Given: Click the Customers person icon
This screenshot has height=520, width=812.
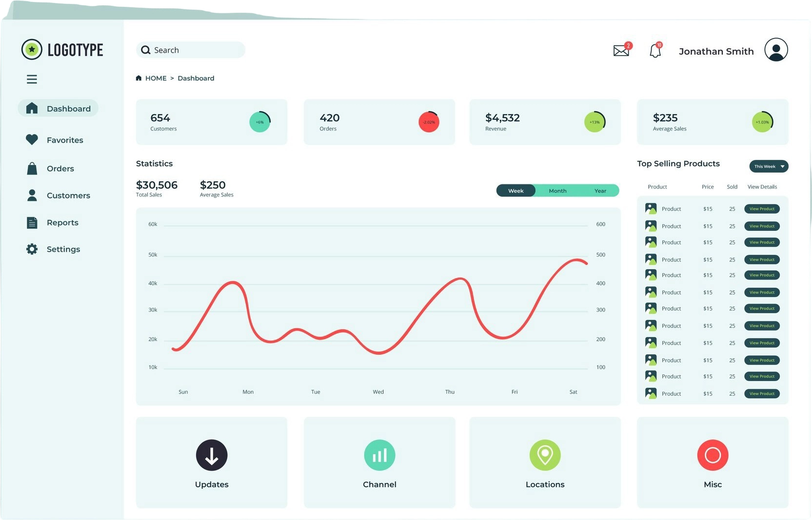Looking at the screenshot, I should click(x=32, y=195).
